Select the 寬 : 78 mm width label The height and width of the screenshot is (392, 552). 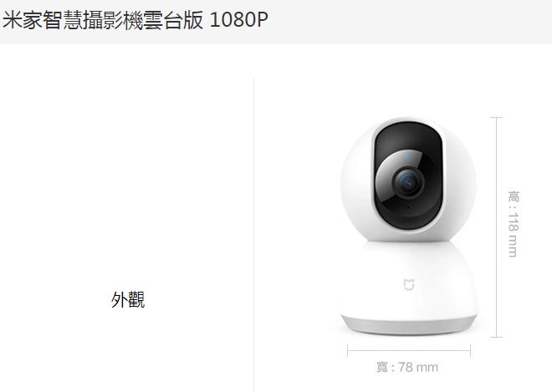click(x=407, y=368)
